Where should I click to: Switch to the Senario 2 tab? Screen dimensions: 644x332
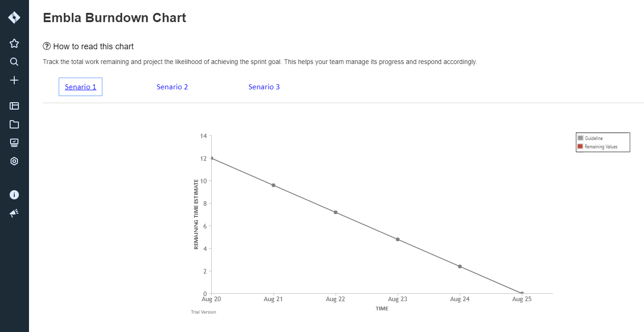pos(172,87)
